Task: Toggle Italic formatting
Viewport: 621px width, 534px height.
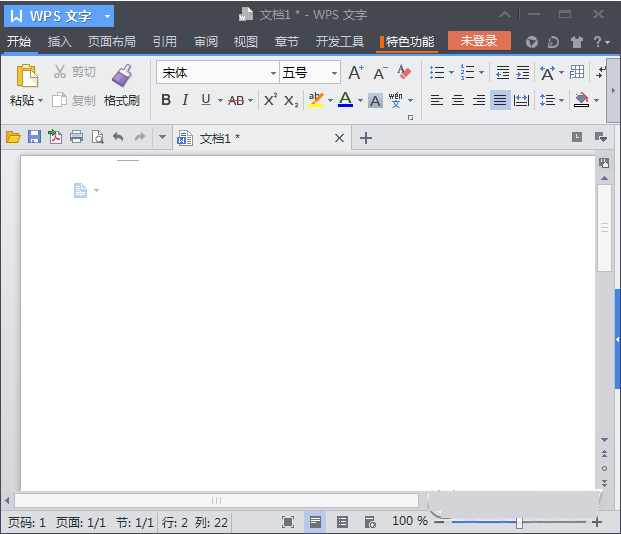Action: 185,100
